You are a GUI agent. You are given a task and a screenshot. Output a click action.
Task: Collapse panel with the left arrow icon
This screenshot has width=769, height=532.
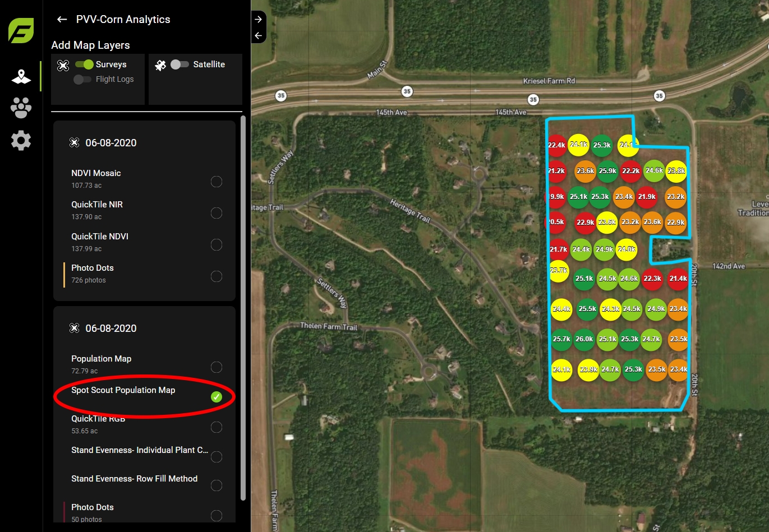(x=258, y=36)
